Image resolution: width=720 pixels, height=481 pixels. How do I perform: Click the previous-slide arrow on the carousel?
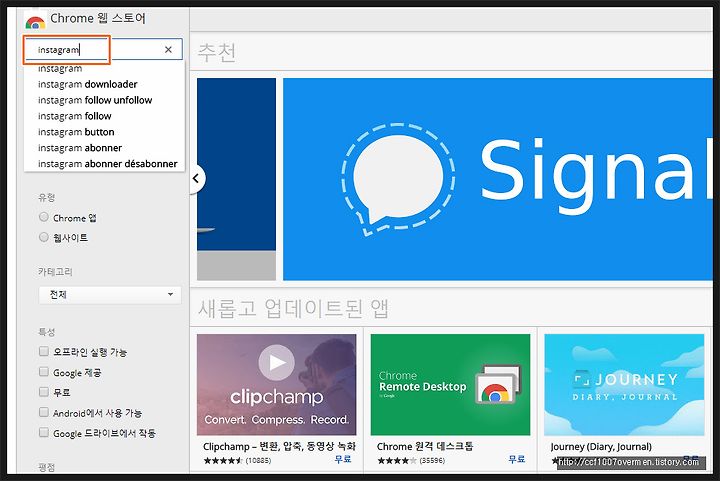pos(197,179)
